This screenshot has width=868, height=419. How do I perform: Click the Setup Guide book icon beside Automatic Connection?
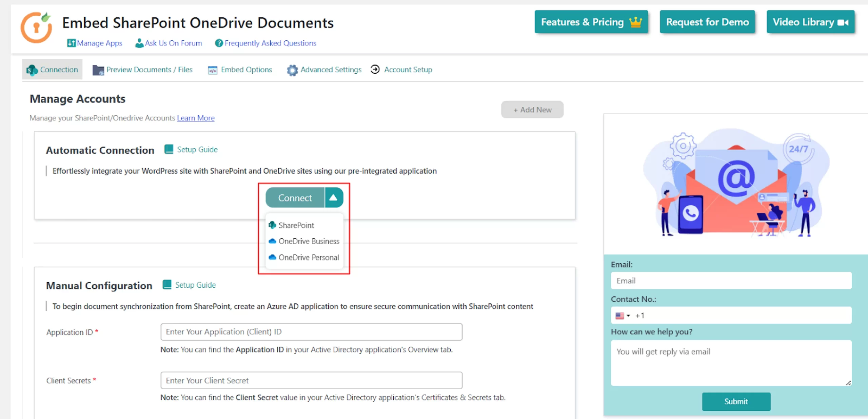click(169, 149)
